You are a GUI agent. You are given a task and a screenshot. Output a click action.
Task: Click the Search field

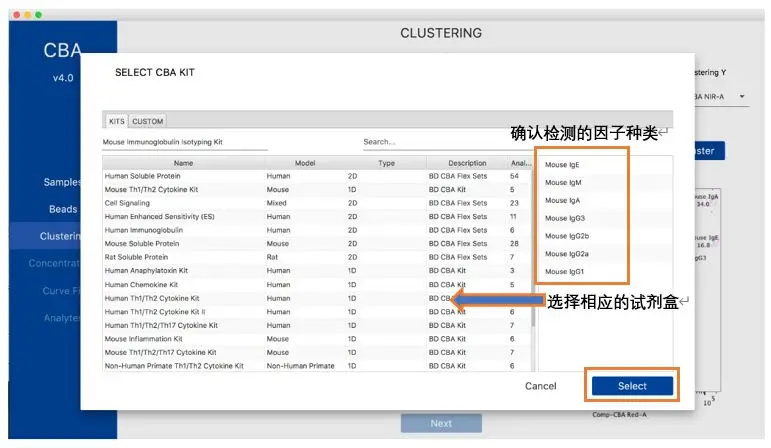point(445,142)
